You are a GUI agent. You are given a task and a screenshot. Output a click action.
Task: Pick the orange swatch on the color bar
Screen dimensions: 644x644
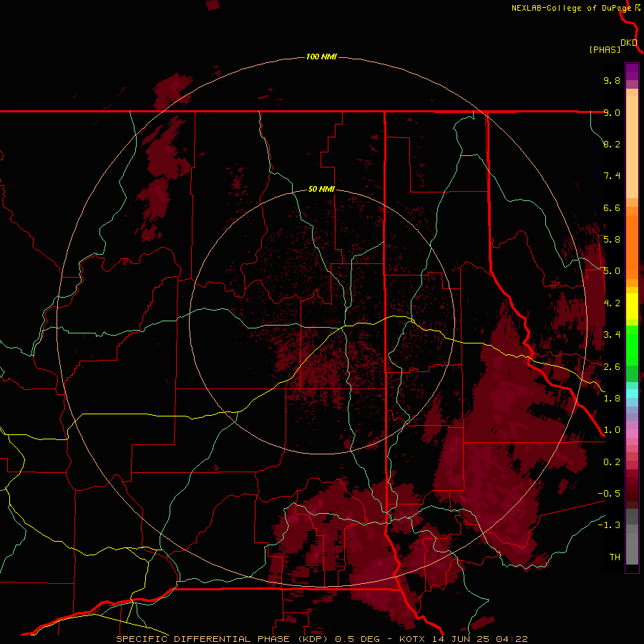click(x=632, y=246)
